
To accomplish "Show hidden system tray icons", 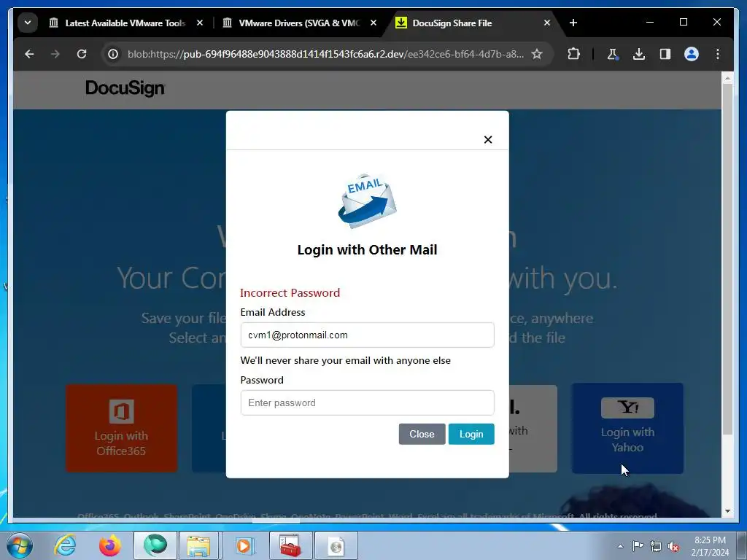I will coord(620,546).
